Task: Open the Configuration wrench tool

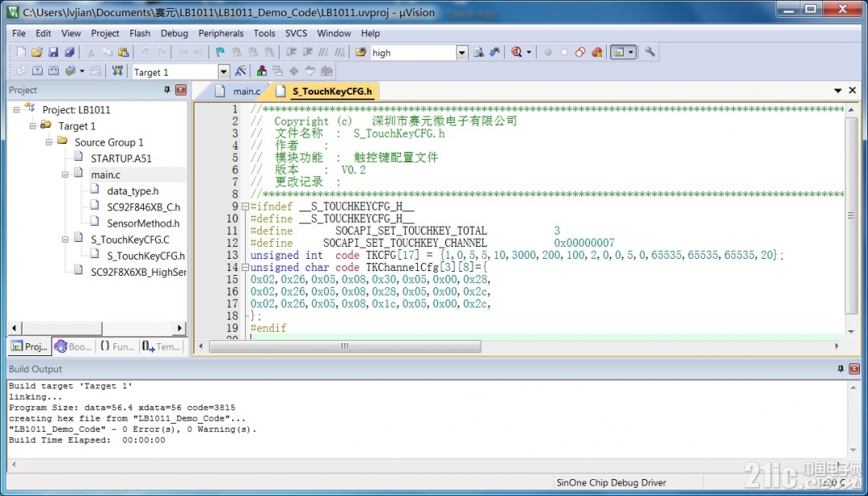Action: pyautogui.click(x=650, y=52)
